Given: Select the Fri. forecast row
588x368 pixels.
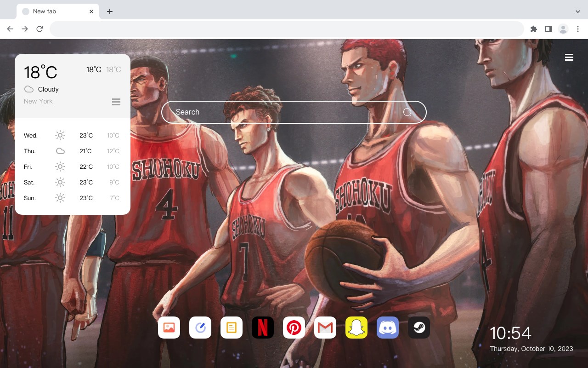Looking at the screenshot, I should coord(72,167).
